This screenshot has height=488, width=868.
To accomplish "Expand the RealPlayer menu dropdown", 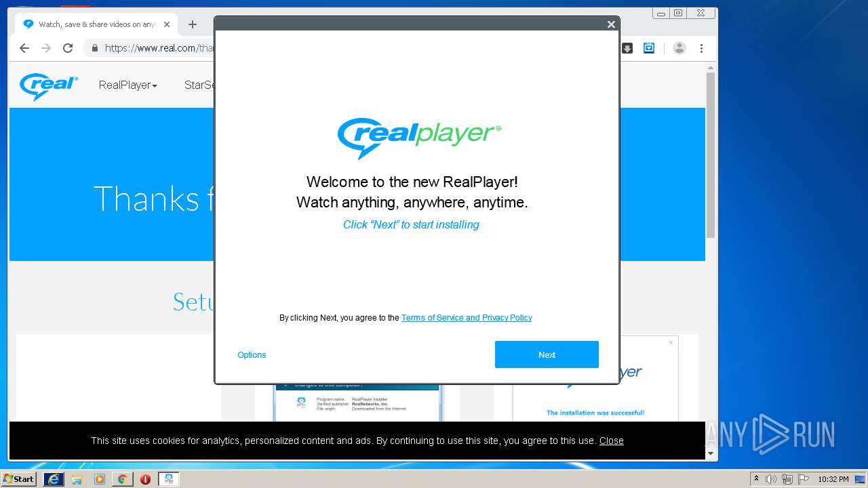I will click(x=127, y=85).
